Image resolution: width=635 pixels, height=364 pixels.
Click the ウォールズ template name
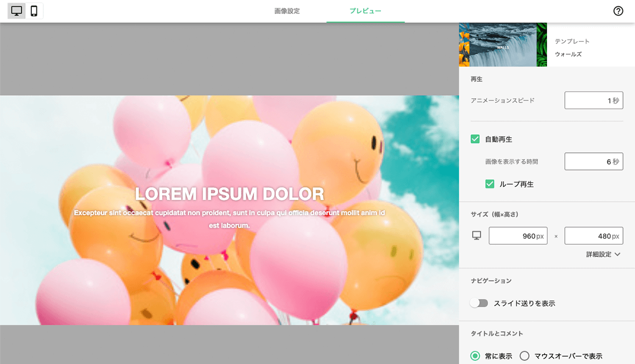pos(568,54)
